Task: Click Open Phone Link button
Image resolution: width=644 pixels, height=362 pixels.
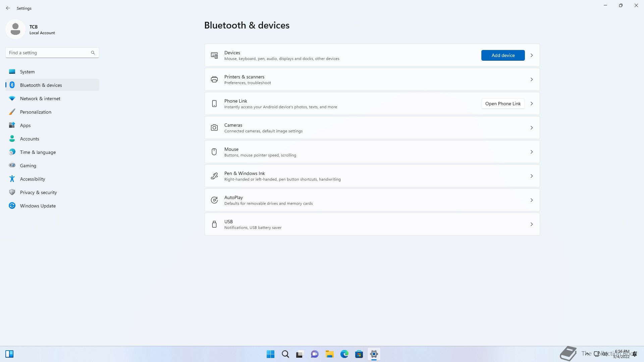Action: (x=503, y=104)
